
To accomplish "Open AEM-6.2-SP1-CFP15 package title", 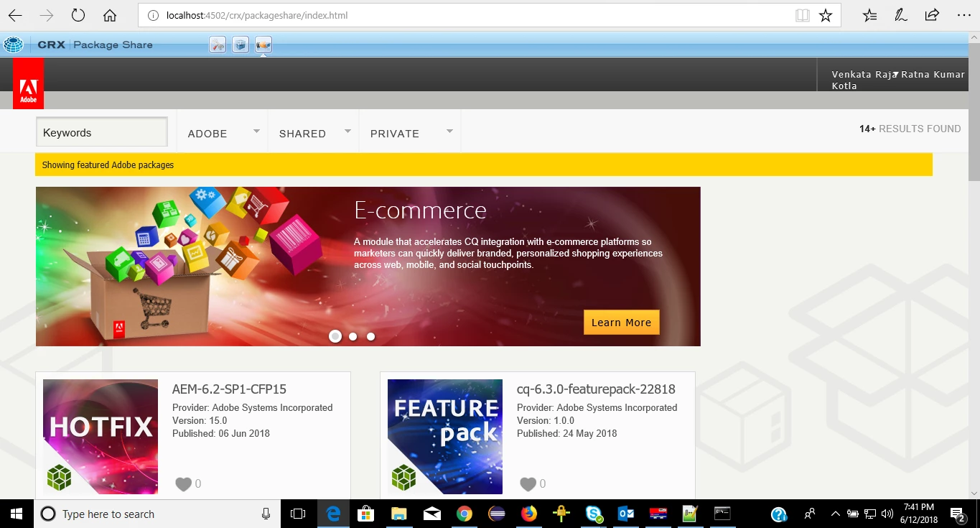I will [229, 389].
